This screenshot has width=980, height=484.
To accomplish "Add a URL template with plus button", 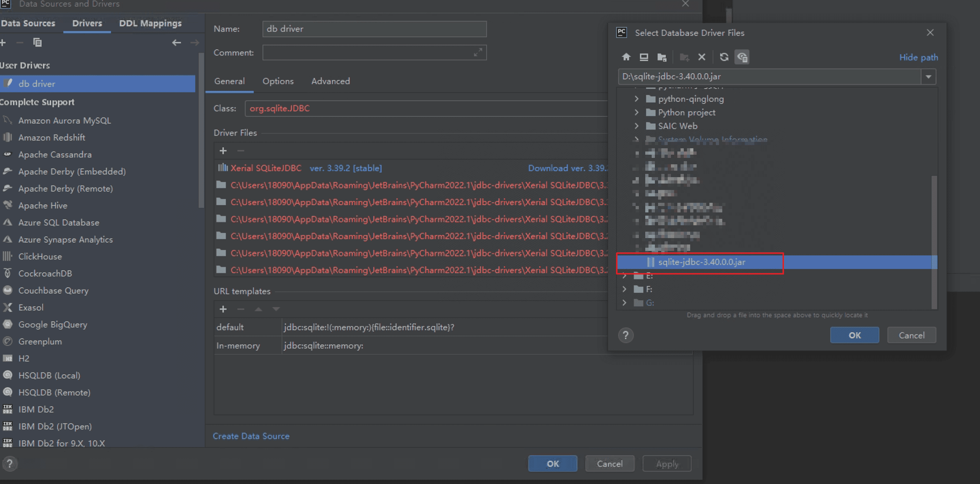I will point(223,309).
